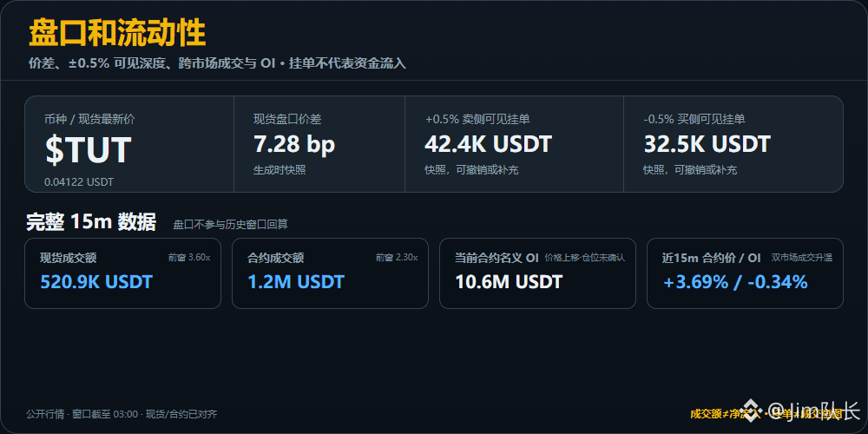Viewport: 868px width, 434px height.
Task: Click the +3.69% / -0.34% value
Action: click(x=735, y=282)
